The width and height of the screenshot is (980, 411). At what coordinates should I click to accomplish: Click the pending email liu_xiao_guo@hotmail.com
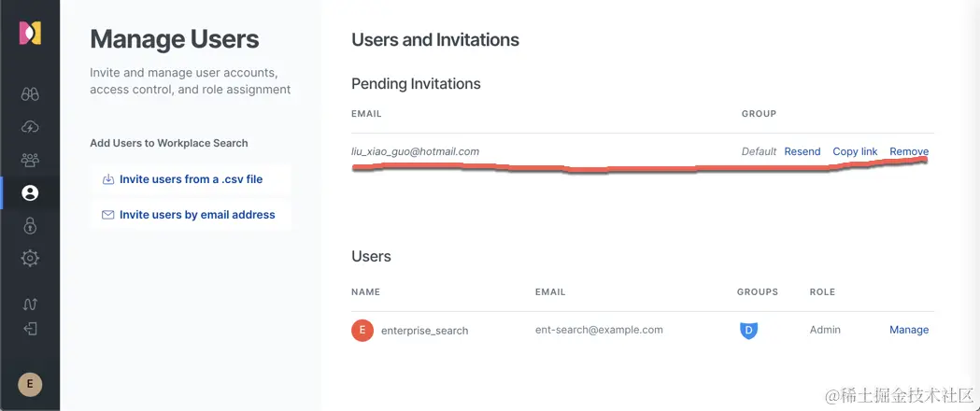[x=415, y=151]
